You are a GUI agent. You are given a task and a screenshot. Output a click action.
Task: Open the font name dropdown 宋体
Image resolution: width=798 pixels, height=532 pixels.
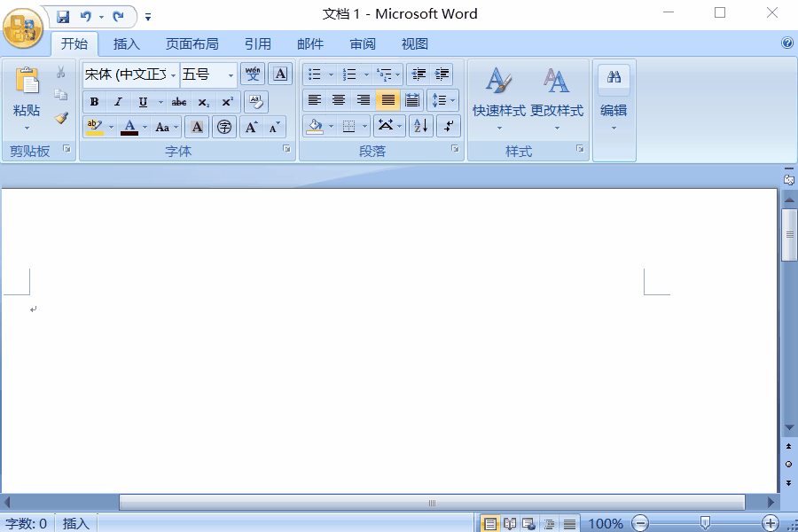pyautogui.click(x=174, y=74)
